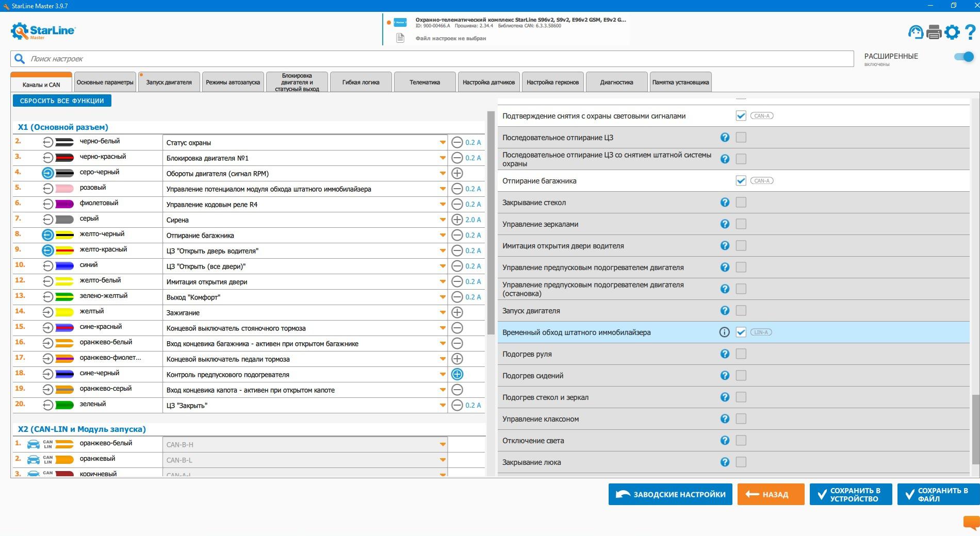Open help icon for Подогрев сидений
The height and width of the screenshot is (536, 980).
click(x=725, y=375)
